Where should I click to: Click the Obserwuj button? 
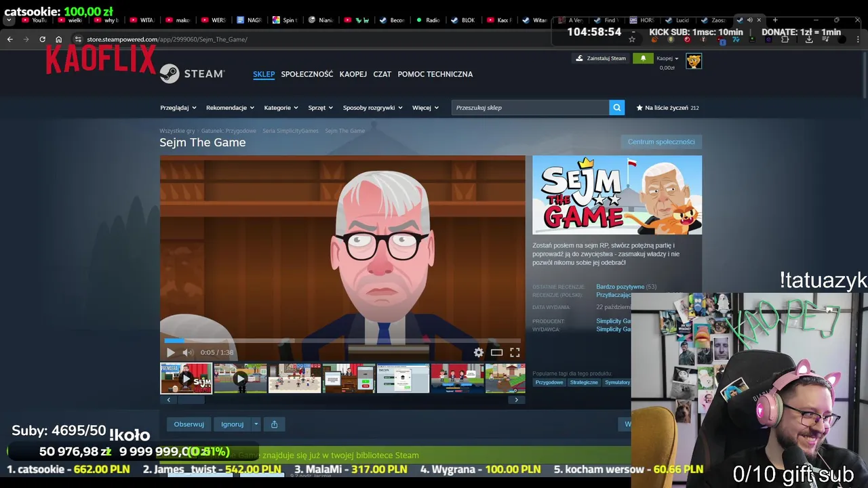189,424
